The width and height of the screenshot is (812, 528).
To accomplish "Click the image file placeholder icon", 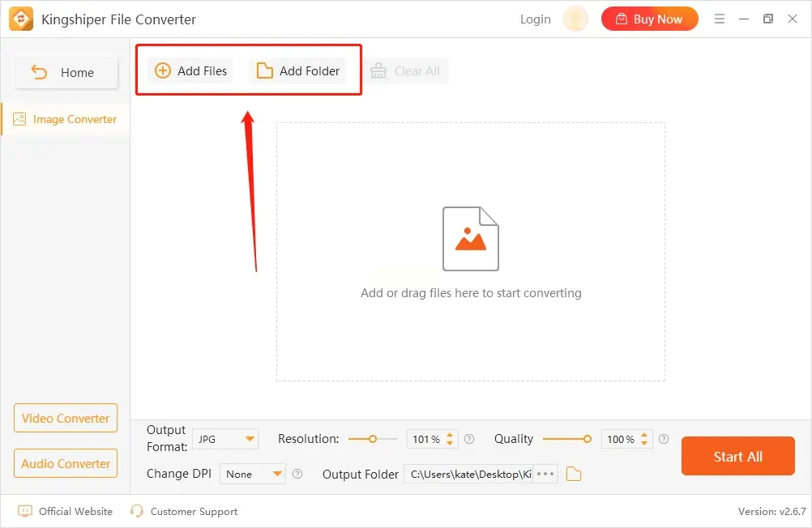I will tap(470, 239).
